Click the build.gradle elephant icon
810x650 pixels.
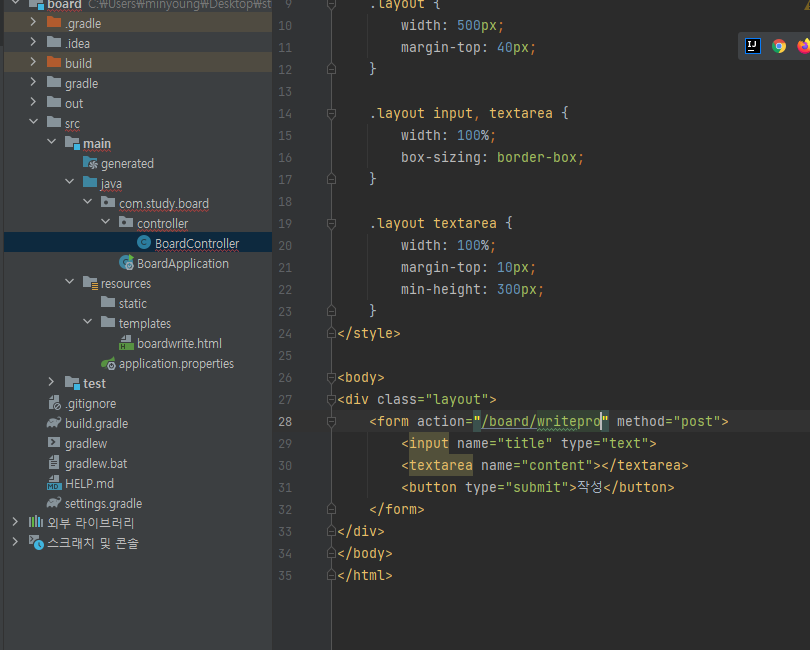pyautogui.click(x=54, y=423)
